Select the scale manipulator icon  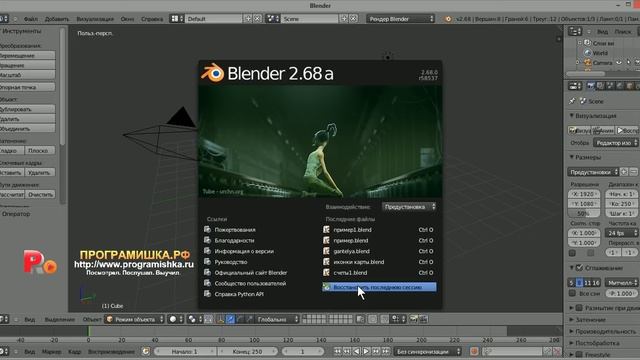(x=249, y=319)
